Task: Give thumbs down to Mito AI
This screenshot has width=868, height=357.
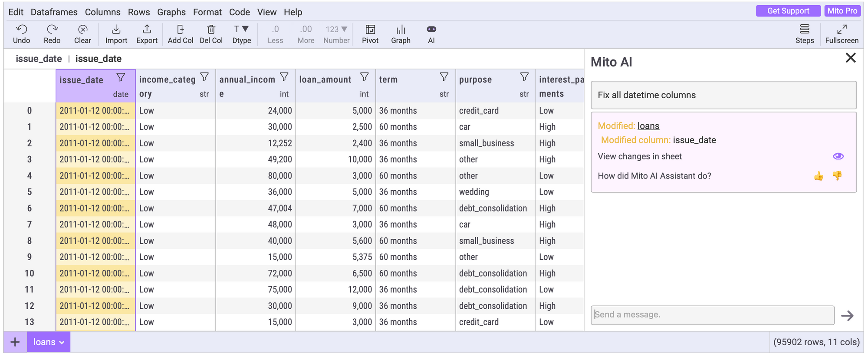Action: click(837, 176)
